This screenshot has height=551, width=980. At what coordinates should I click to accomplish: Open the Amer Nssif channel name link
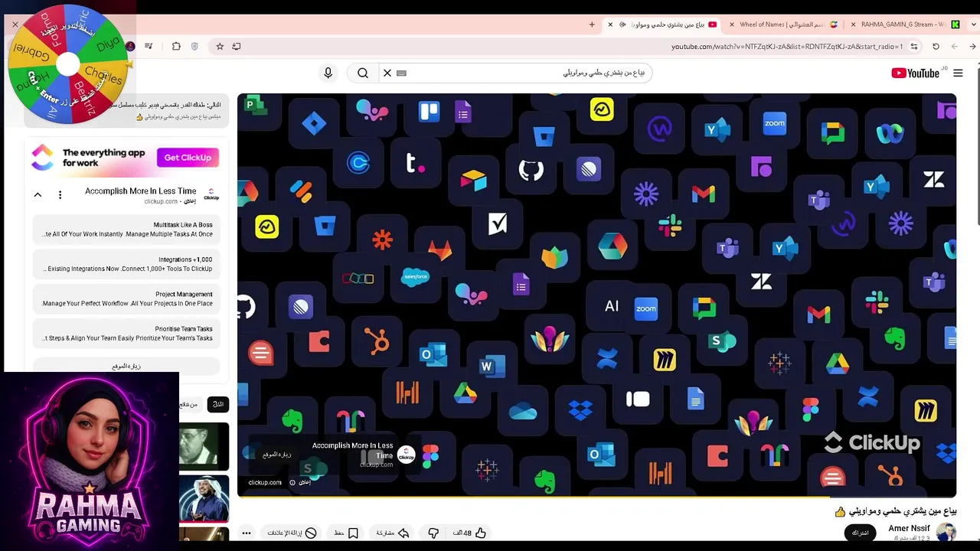[x=909, y=528]
